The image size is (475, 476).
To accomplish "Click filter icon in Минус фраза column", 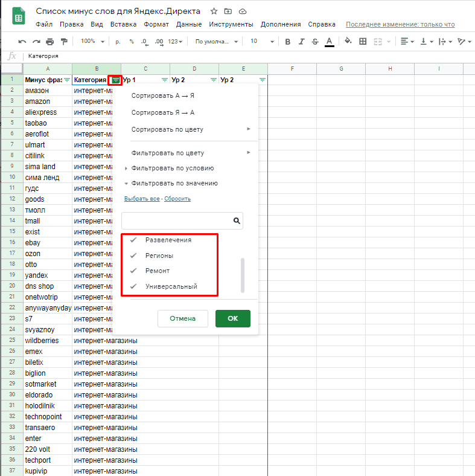I will pos(67,80).
